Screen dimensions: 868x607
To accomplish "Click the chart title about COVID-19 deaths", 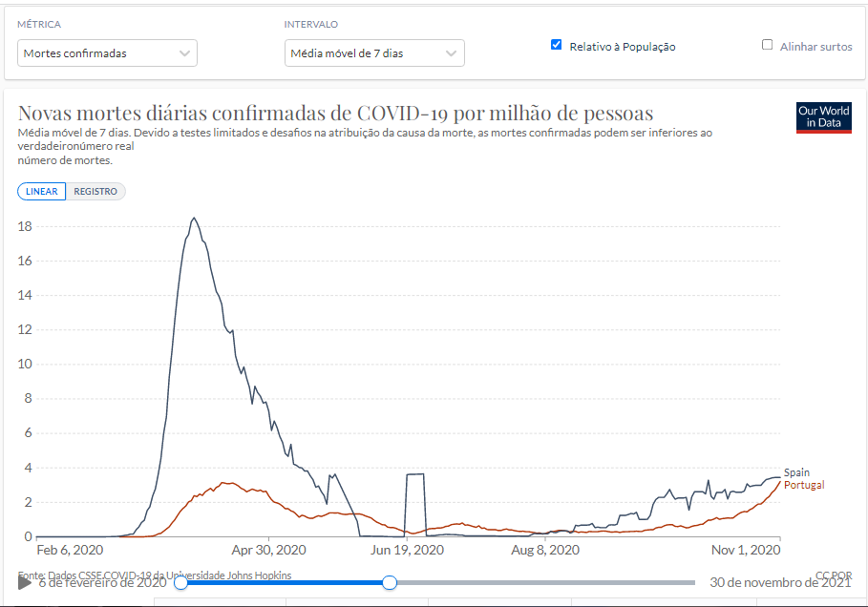I will click(x=335, y=114).
